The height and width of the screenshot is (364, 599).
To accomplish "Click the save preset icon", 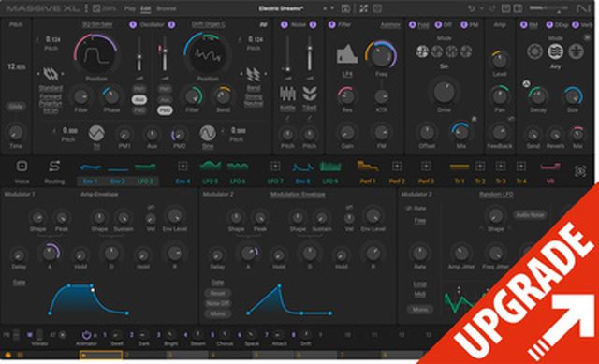I will tap(345, 8).
